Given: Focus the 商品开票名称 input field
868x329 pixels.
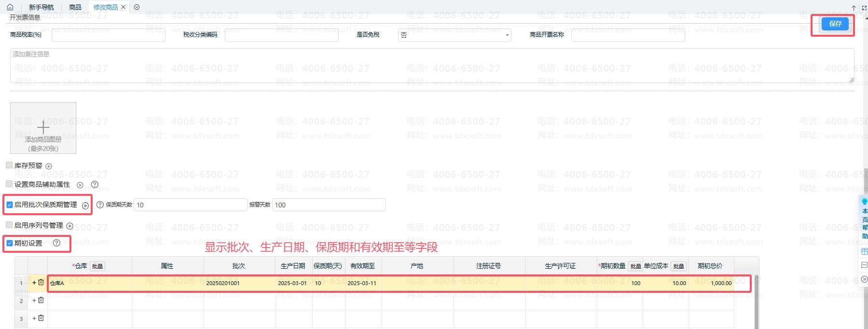Looking at the screenshot, I should coord(628,35).
